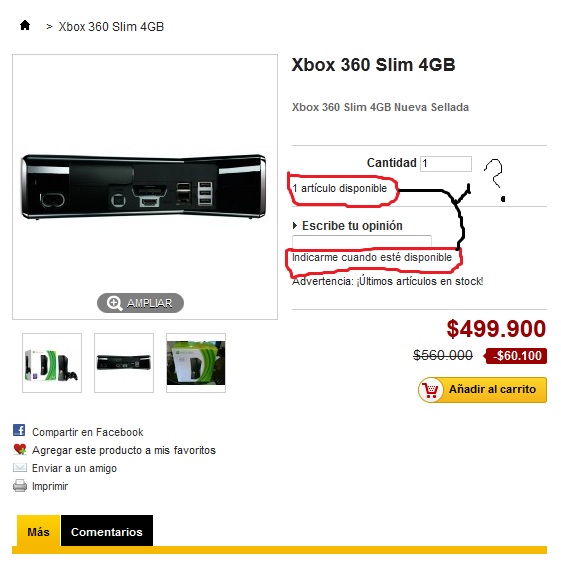
Task: Click the shopping cart icon
Action: pyautogui.click(x=431, y=390)
